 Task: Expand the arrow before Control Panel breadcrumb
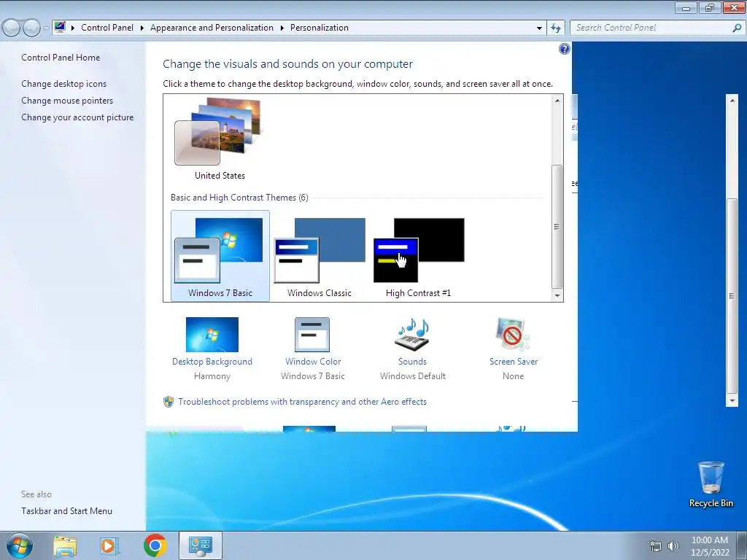click(73, 28)
